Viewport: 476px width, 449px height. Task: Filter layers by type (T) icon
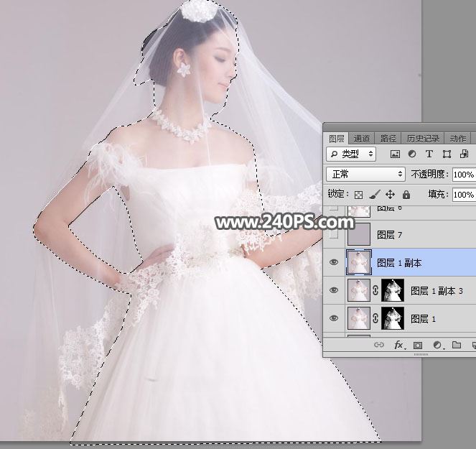click(429, 154)
